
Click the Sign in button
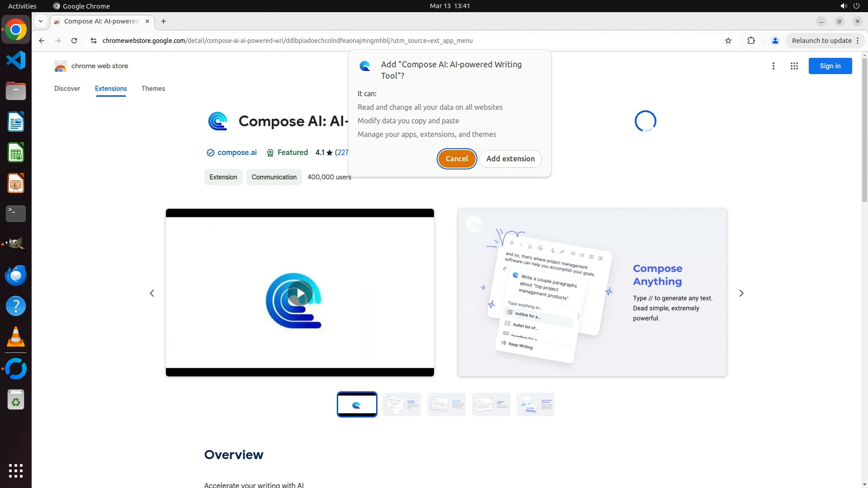pyautogui.click(x=830, y=66)
